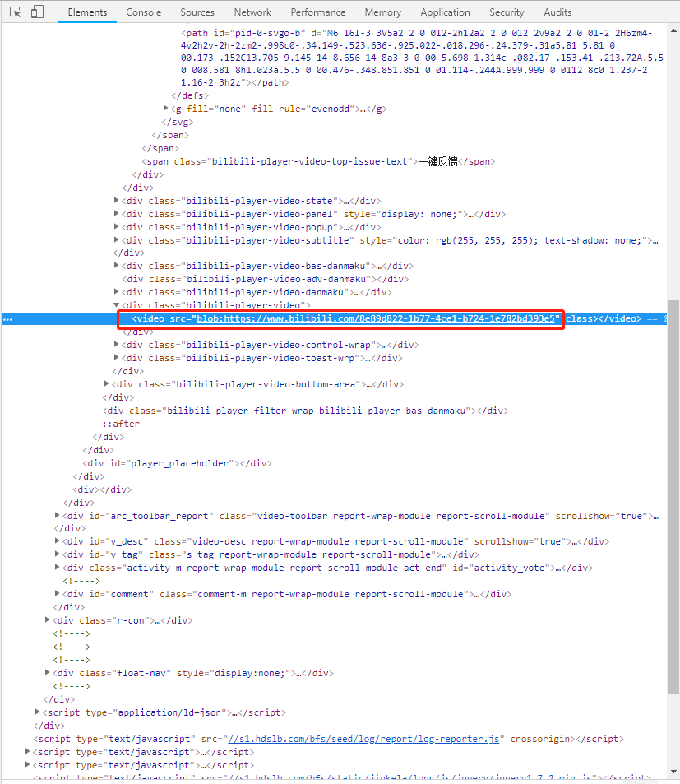This screenshot has height=784, width=680.
Task: Switch to the Network tab
Action: tap(252, 12)
